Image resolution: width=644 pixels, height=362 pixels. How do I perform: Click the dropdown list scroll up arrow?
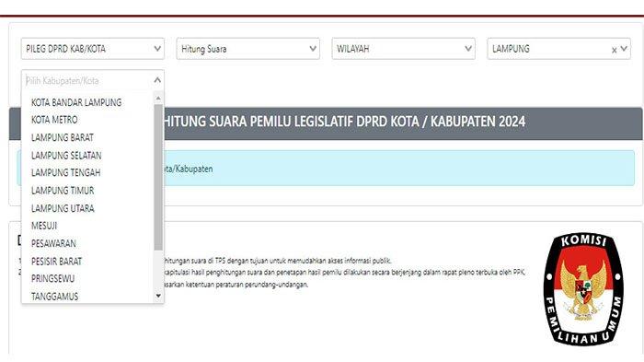click(x=158, y=99)
